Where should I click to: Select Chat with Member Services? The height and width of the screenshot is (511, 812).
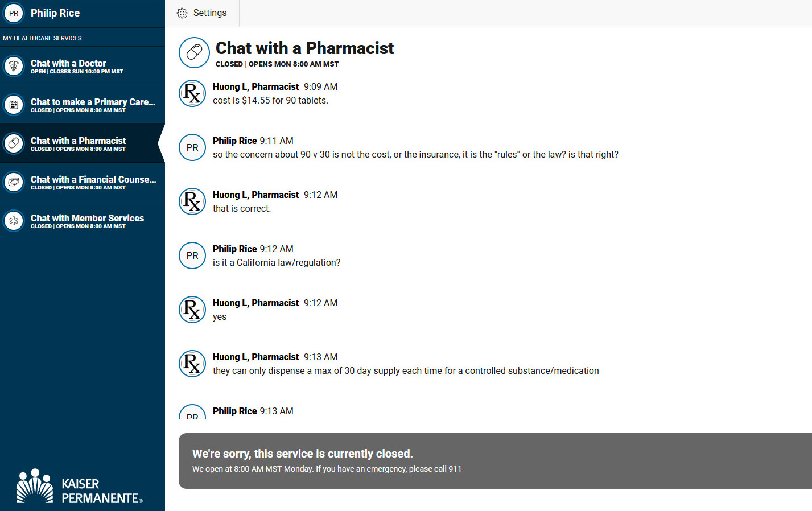[83, 221]
